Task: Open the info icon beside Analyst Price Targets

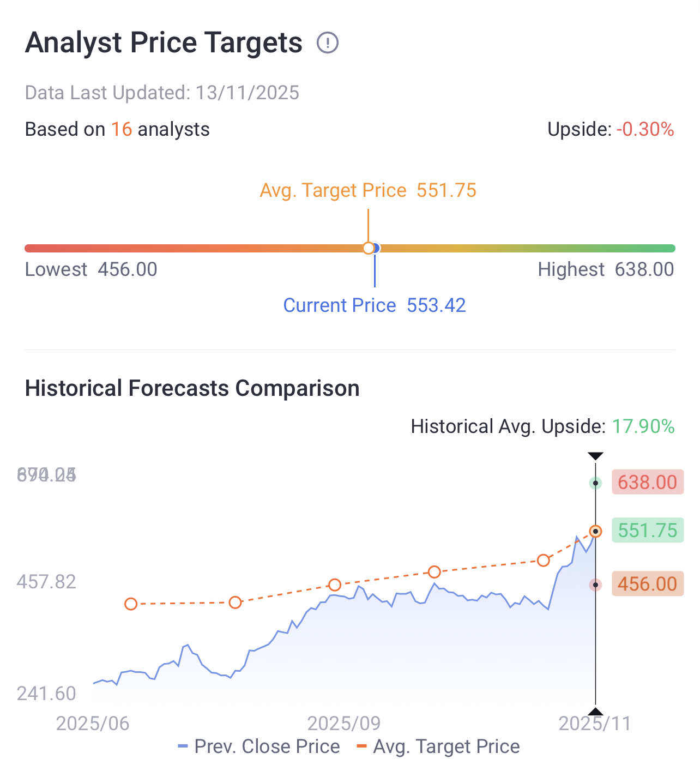Action: [x=328, y=43]
